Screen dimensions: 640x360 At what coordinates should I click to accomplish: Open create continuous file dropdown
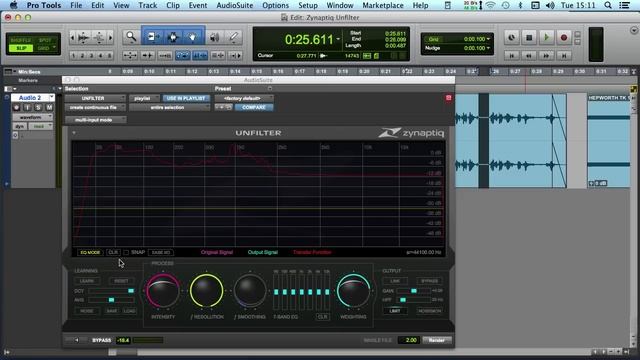pos(95,107)
